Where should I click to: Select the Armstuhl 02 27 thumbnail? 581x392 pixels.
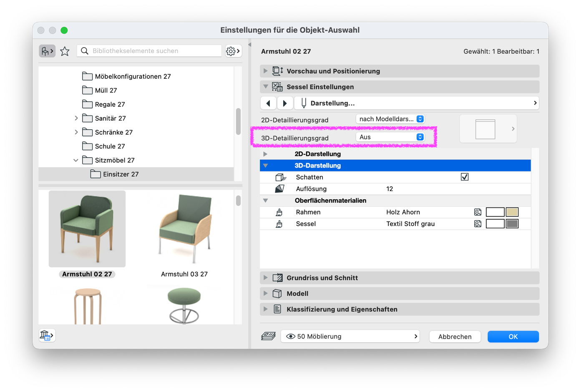click(87, 229)
